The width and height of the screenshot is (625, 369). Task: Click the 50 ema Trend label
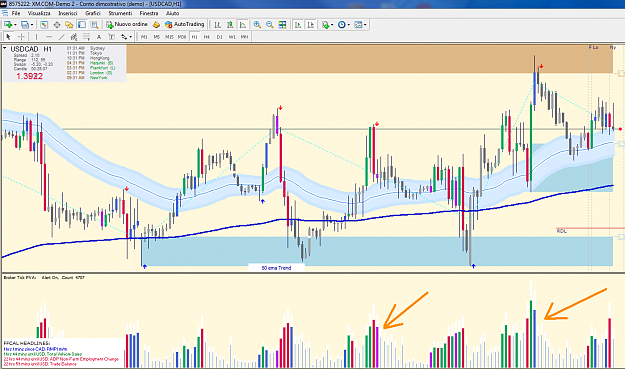tap(276, 268)
